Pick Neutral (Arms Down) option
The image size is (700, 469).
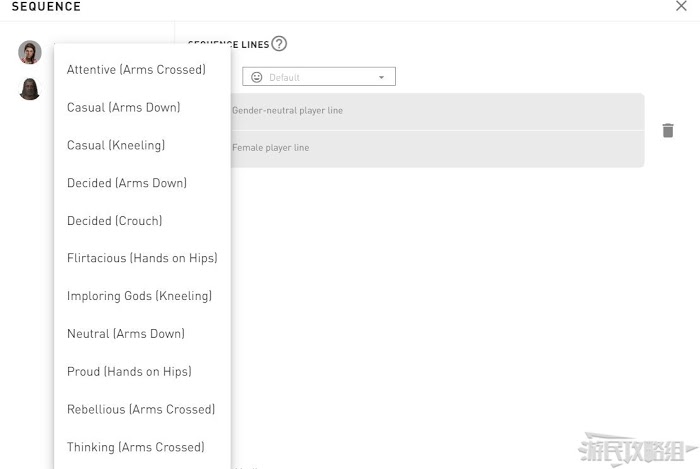point(126,334)
